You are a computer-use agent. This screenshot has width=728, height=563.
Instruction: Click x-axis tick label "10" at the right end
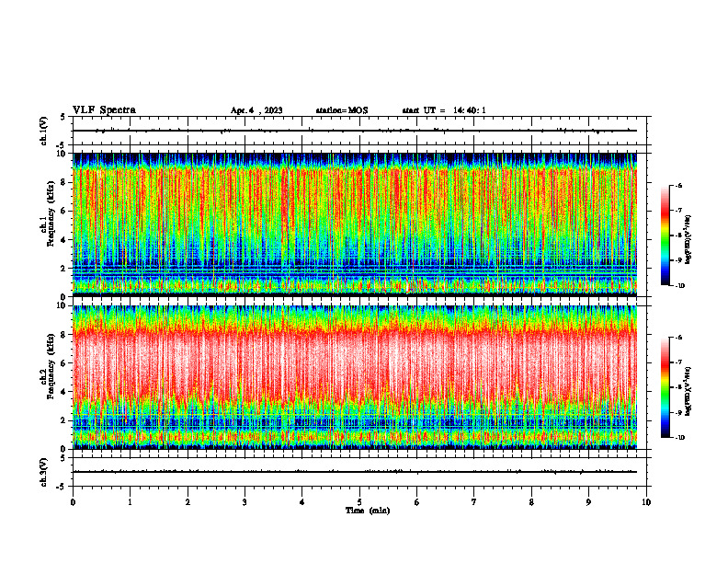point(646,502)
